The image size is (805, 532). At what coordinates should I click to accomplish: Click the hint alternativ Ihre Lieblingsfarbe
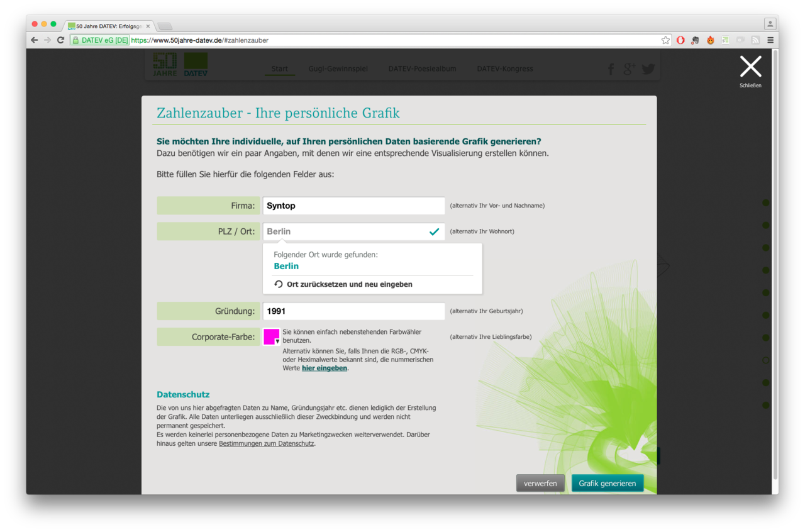click(x=491, y=337)
